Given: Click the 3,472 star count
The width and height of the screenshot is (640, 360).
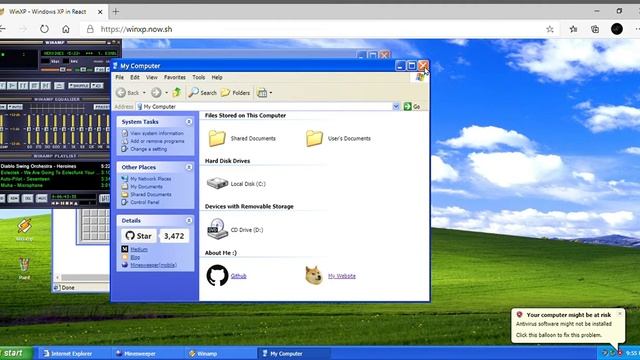Looking at the screenshot, I should tap(174, 236).
